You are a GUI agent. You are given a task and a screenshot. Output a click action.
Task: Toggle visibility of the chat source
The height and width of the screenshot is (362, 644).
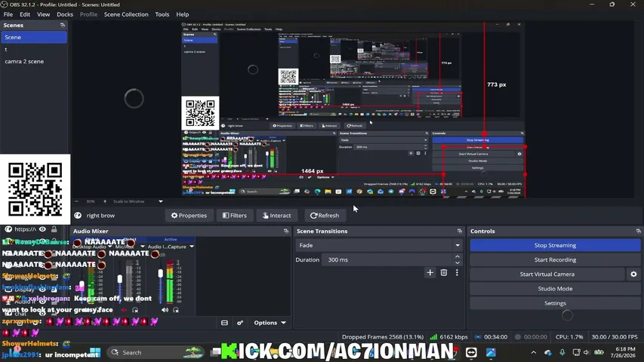coord(42,314)
